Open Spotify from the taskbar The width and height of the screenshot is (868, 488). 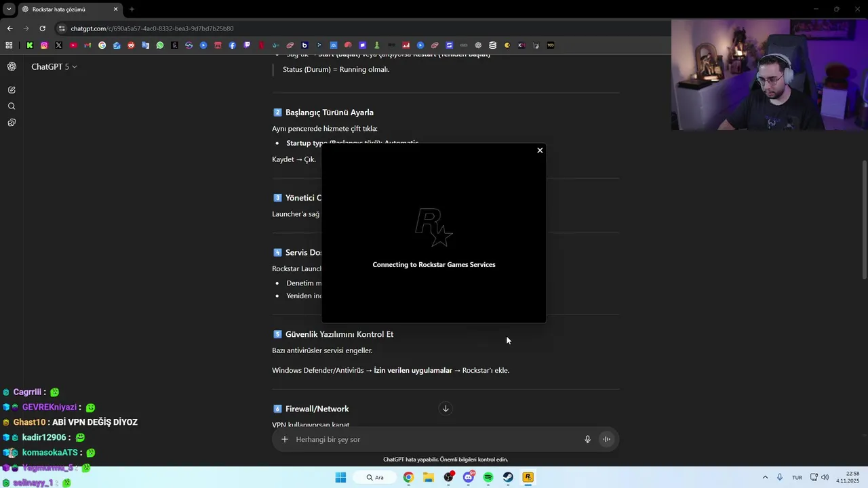[x=488, y=477]
